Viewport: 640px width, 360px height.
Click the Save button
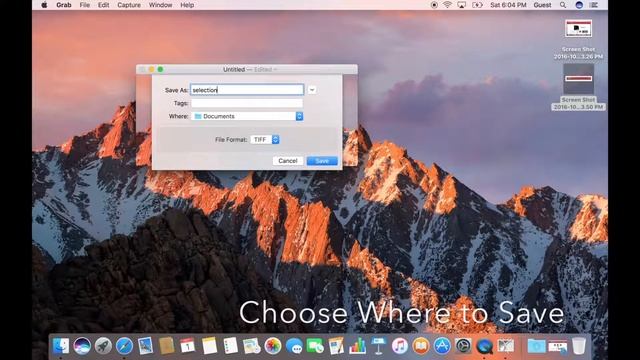point(322,161)
